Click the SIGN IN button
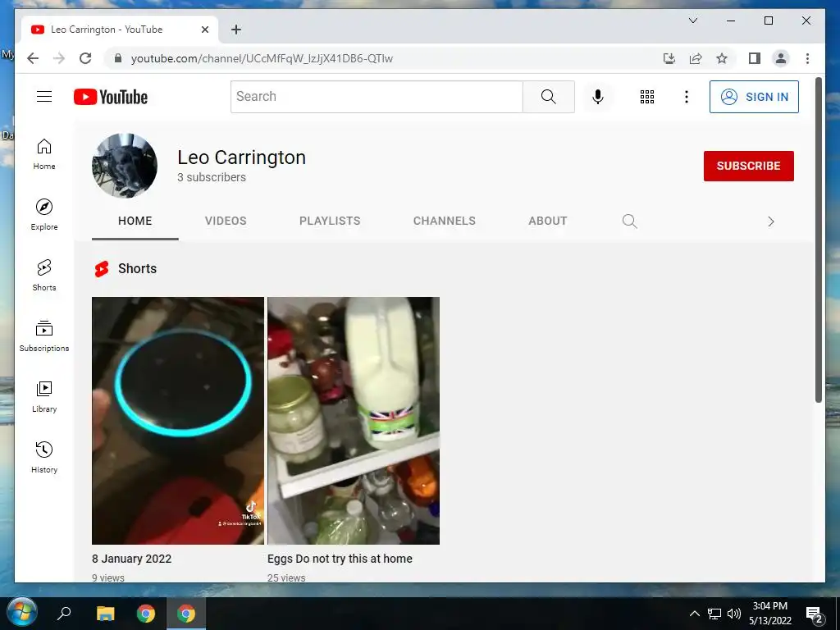Image resolution: width=840 pixels, height=630 pixels. 754,97
